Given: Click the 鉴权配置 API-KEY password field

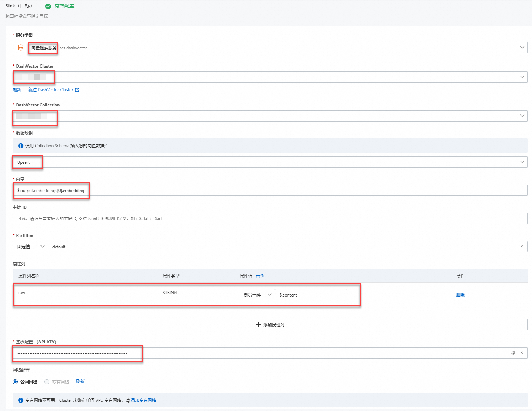Looking at the screenshot, I should [270, 353].
